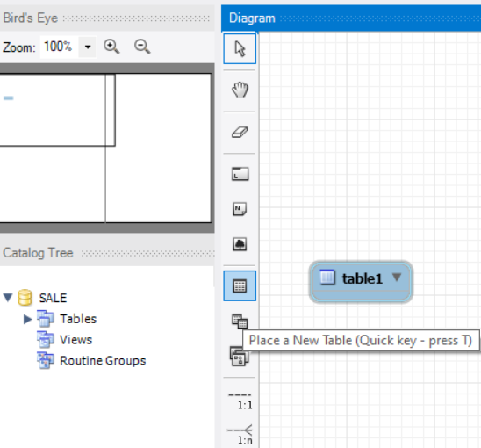Select the pointer selection tool
Screen dimensions: 481x448
click(x=240, y=48)
